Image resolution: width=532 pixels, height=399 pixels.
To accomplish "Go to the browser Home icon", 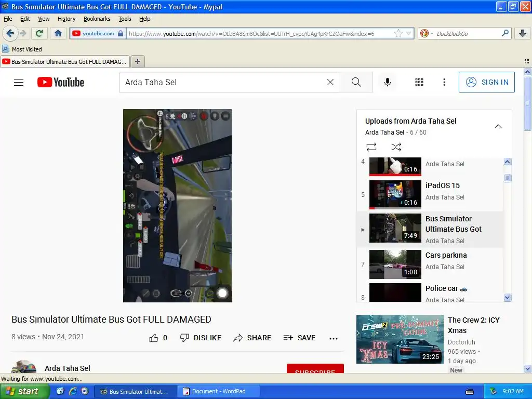I will [x=58, y=33].
